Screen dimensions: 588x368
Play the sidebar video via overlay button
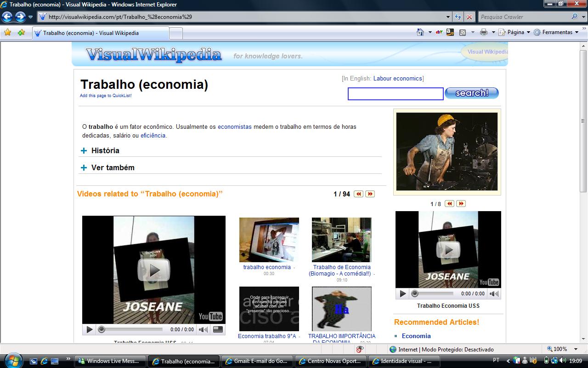point(448,250)
